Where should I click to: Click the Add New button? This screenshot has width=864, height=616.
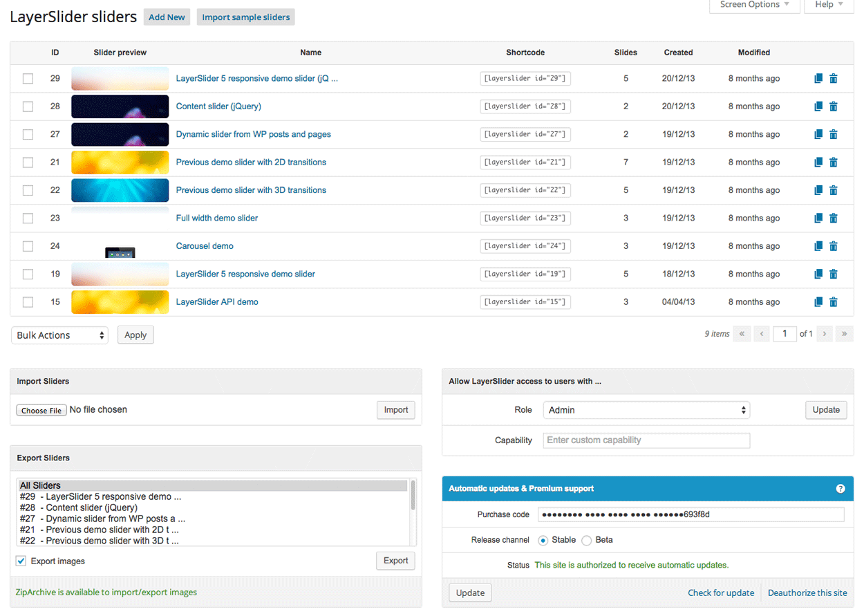point(167,17)
